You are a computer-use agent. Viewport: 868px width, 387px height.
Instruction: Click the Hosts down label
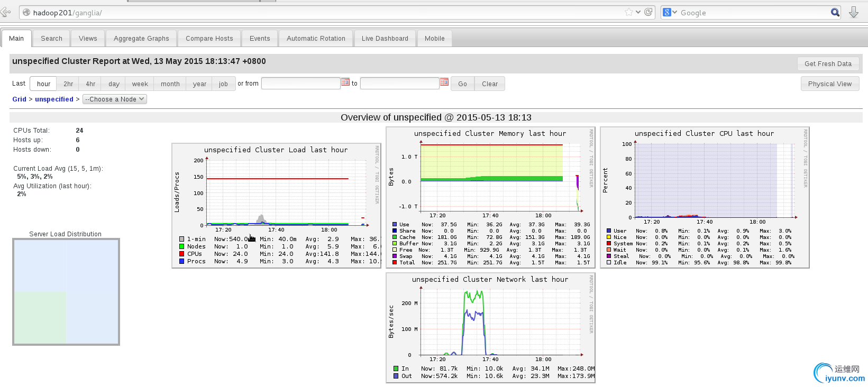click(32, 150)
